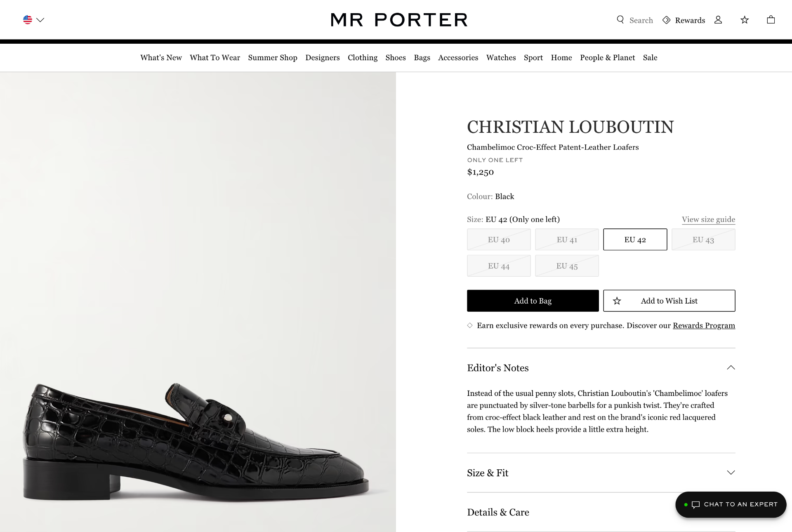This screenshot has height=532, width=792.
Task: Click the Rewards diamond icon
Action: 667,20
